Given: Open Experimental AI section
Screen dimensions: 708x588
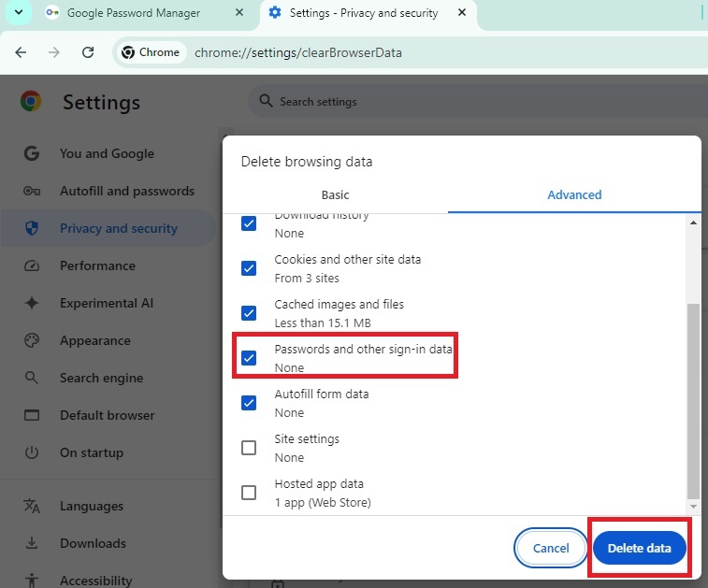Looking at the screenshot, I should pos(107,303).
